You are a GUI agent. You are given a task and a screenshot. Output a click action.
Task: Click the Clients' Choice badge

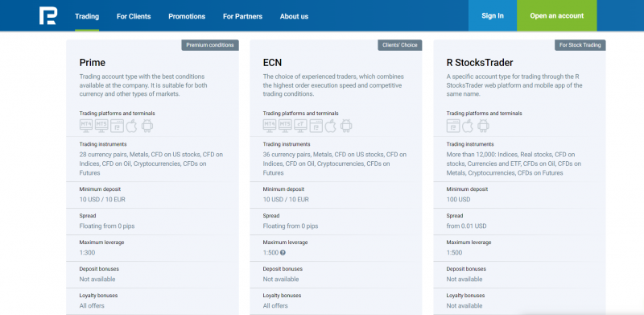(399, 45)
